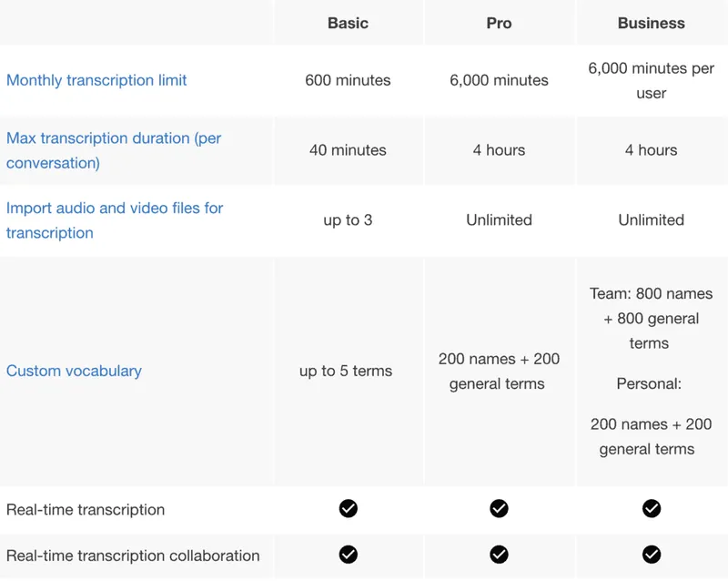Select the Pro plan column header
Image resolution: width=728 pixels, height=581 pixels.
coord(499,23)
